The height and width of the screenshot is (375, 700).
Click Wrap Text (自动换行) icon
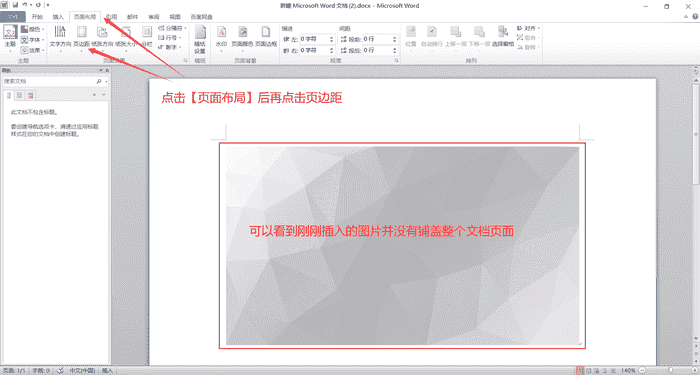[x=432, y=31]
